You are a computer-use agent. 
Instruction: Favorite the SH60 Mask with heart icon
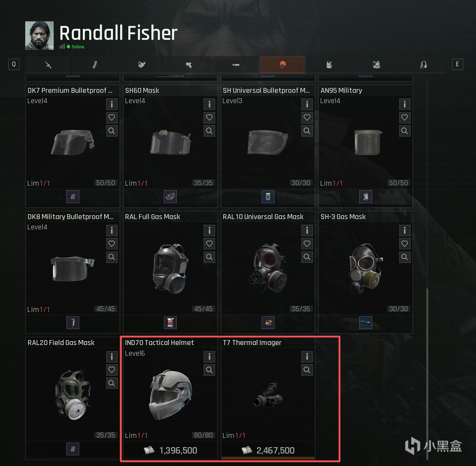pyautogui.click(x=209, y=117)
